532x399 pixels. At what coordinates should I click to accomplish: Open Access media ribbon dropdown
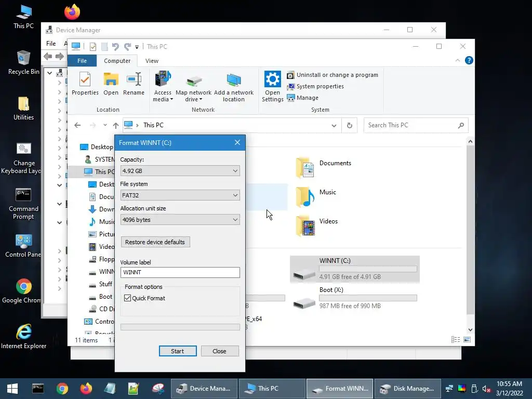pos(163,87)
